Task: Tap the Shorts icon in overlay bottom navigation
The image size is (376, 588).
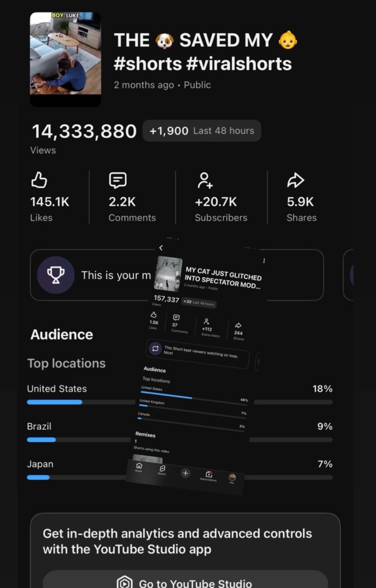Action: click(x=162, y=469)
